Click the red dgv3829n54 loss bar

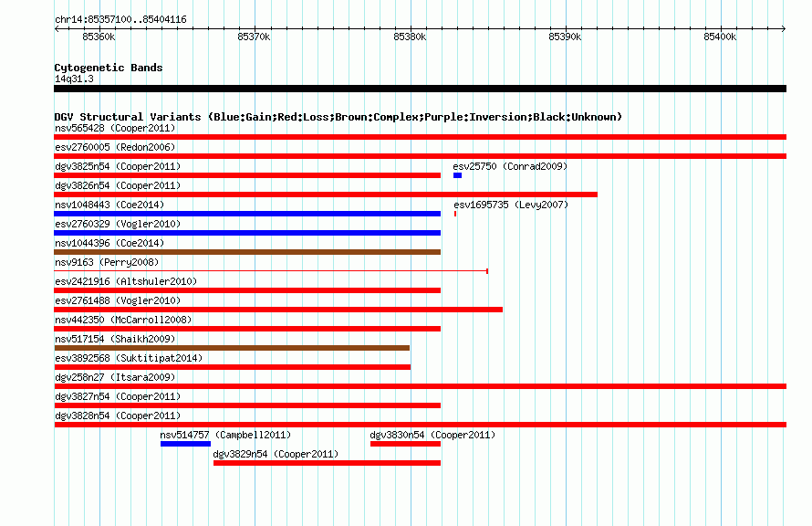tap(327, 463)
